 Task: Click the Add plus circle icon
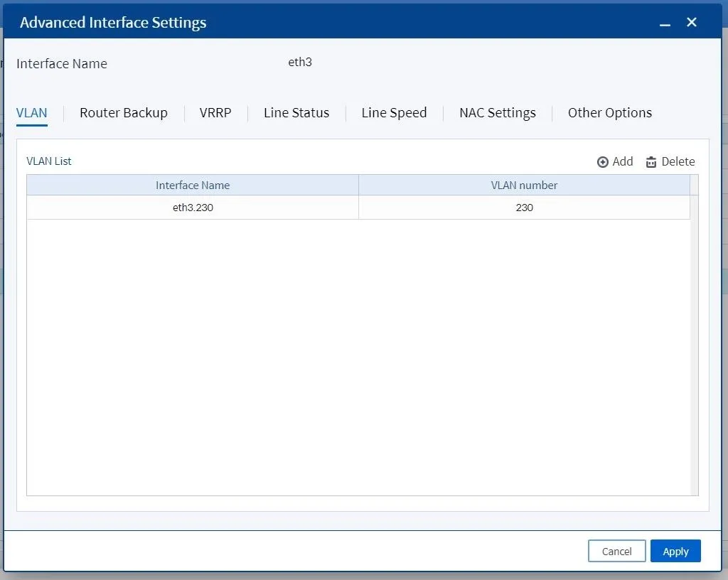(x=602, y=162)
